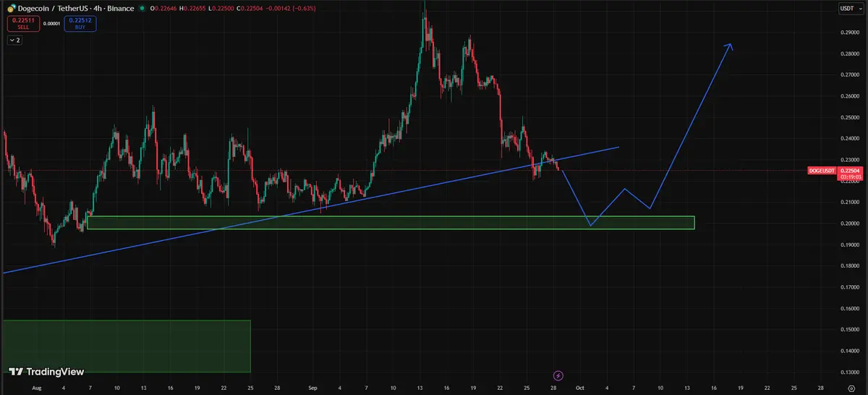Screen dimensions: 868x395
Task: Expand the collapsed indicators legend showing 2
Action: [14, 41]
